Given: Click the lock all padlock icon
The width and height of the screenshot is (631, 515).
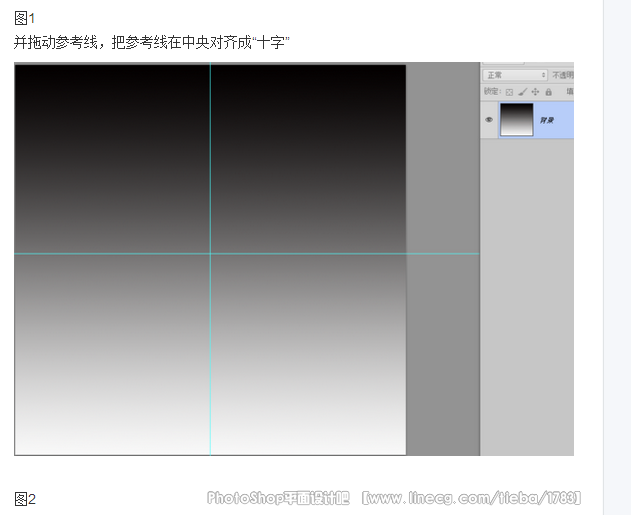Looking at the screenshot, I should pyautogui.click(x=549, y=92).
